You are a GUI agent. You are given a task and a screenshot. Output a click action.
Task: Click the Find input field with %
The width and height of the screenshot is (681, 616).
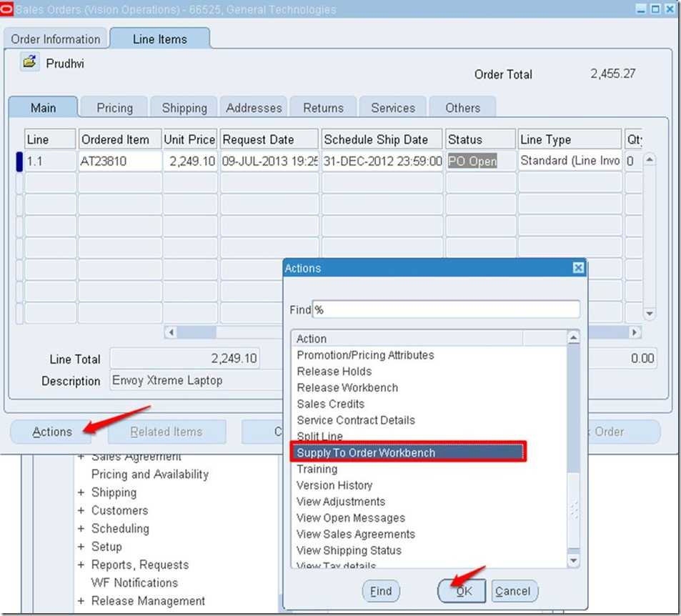446,309
